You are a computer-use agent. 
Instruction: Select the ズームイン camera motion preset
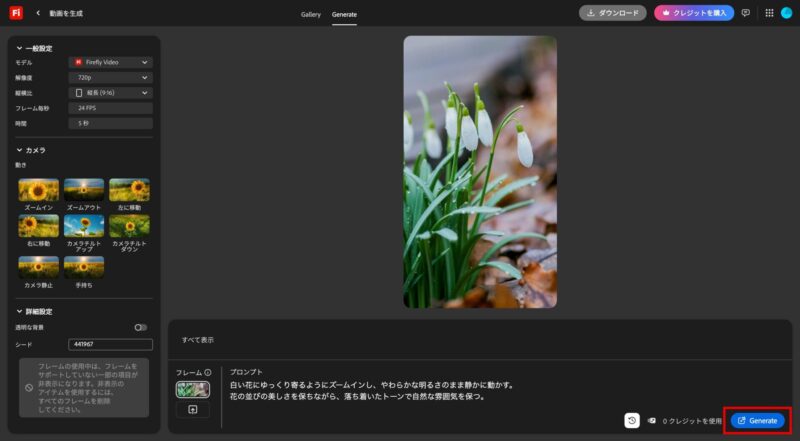pyautogui.click(x=39, y=189)
